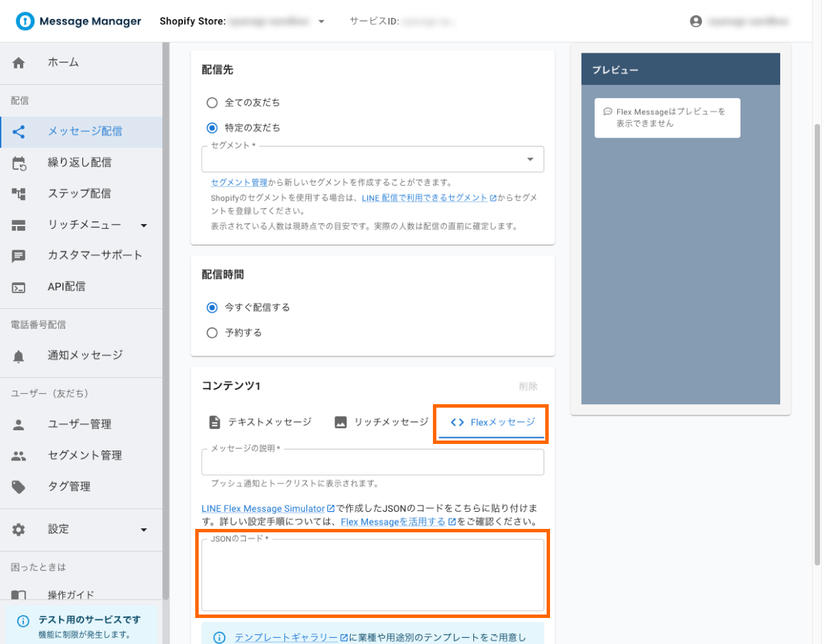Open API配信 in the sidebar
Image resolution: width=822 pixels, height=644 pixels.
pyautogui.click(x=81, y=287)
